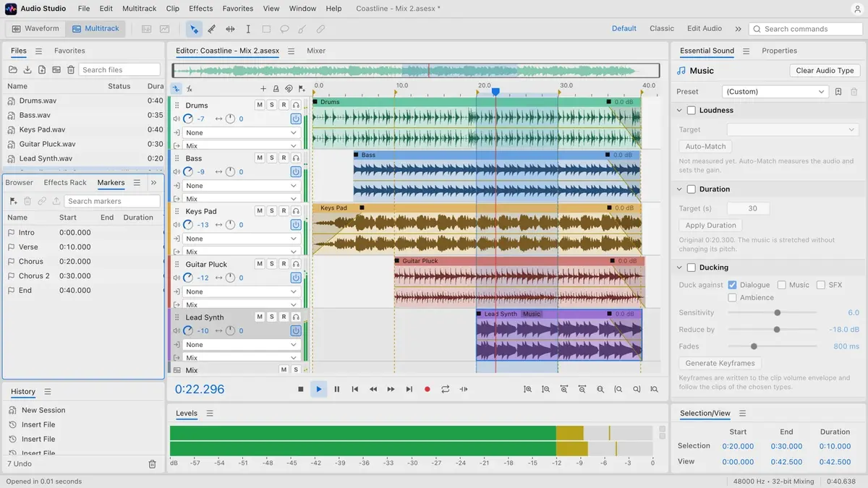Jump to previous marker in the transport
Viewport: 868px width, 488px height.
[355, 389]
